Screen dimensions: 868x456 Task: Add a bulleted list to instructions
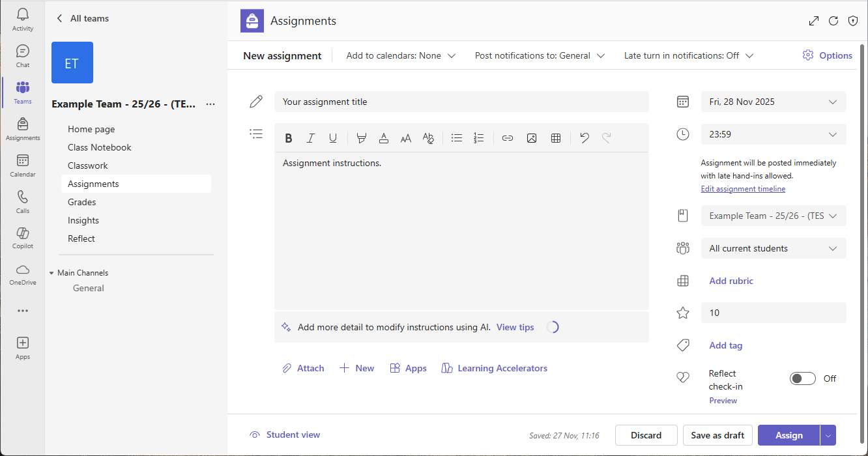tap(457, 138)
